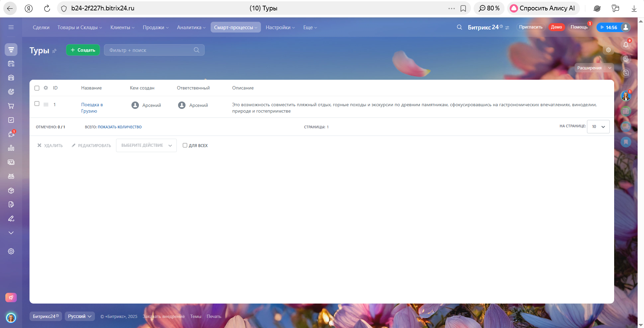Open the bar chart analytics sidebar icon

[x=11, y=148]
